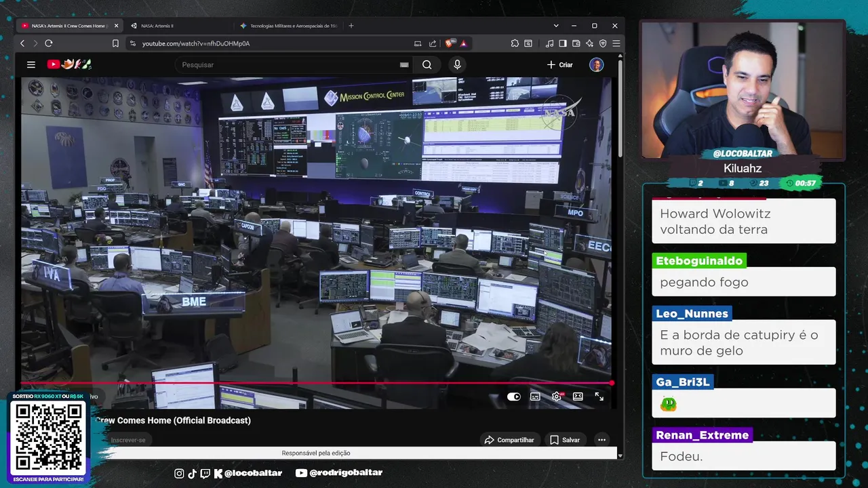Reload the current page

coord(49,43)
